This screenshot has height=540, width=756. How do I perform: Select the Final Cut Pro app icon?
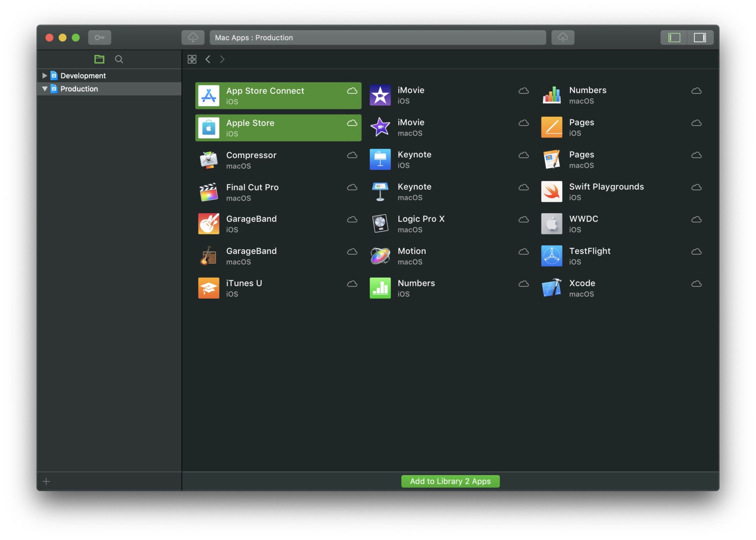209,192
